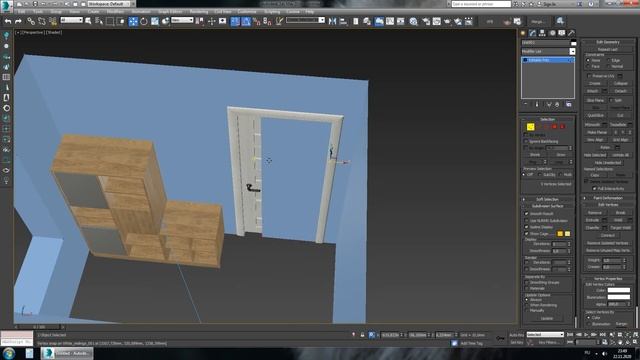Switch to the Display command panel
The image size is (640, 360).
click(562, 33)
